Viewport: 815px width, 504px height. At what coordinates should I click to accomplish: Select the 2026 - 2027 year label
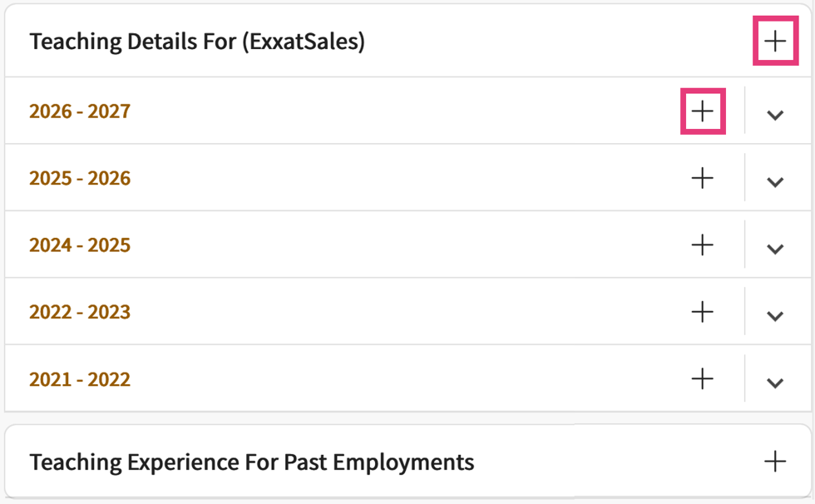pos(80,111)
